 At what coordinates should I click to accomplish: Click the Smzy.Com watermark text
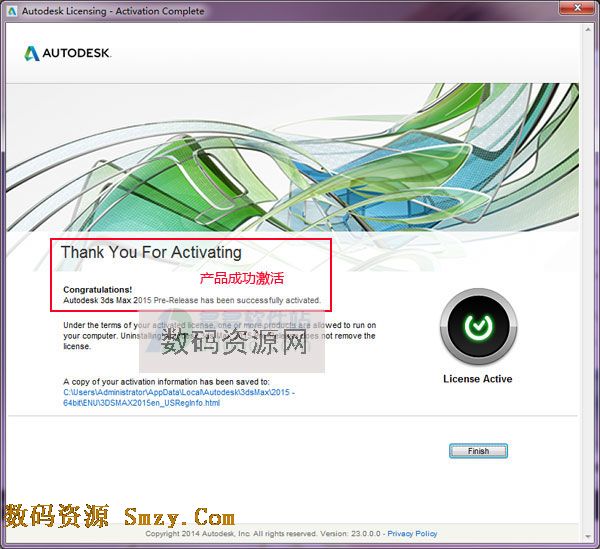click(180, 517)
